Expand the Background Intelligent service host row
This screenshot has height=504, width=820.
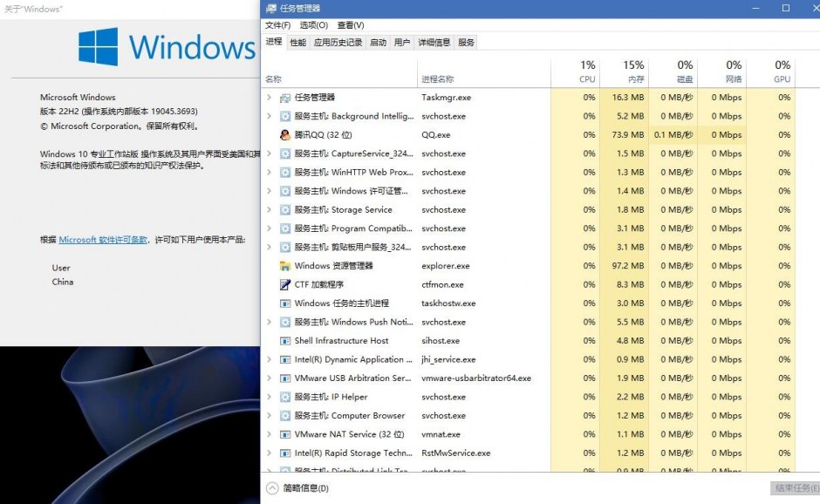pos(269,116)
